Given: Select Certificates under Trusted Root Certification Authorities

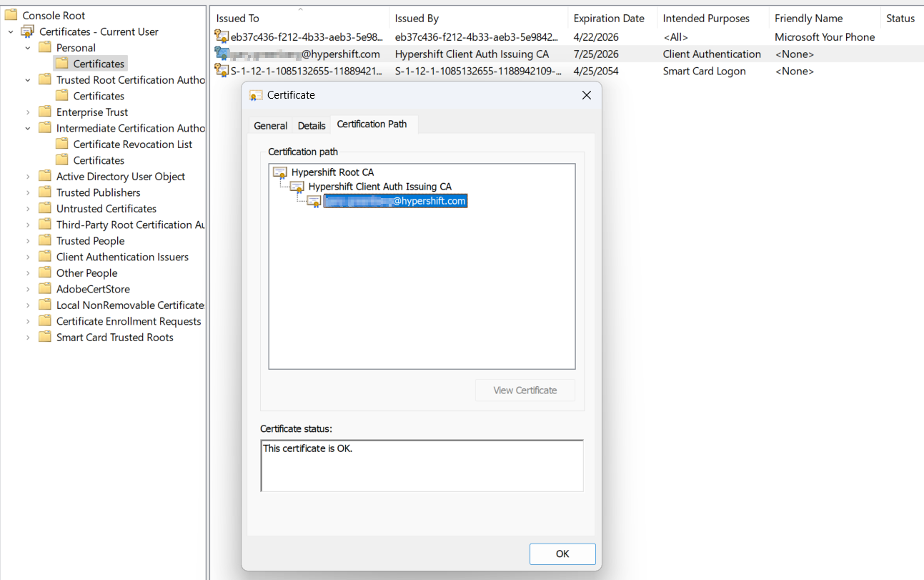Looking at the screenshot, I should point(99,96).
